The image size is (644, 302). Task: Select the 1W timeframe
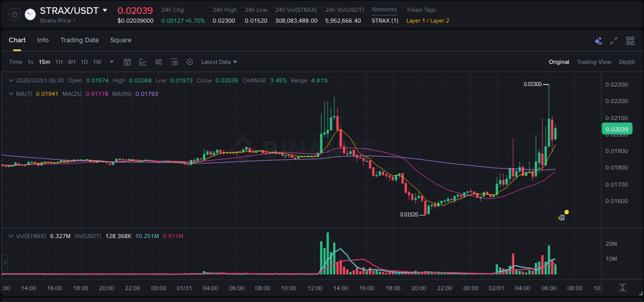tap(97, 61)
